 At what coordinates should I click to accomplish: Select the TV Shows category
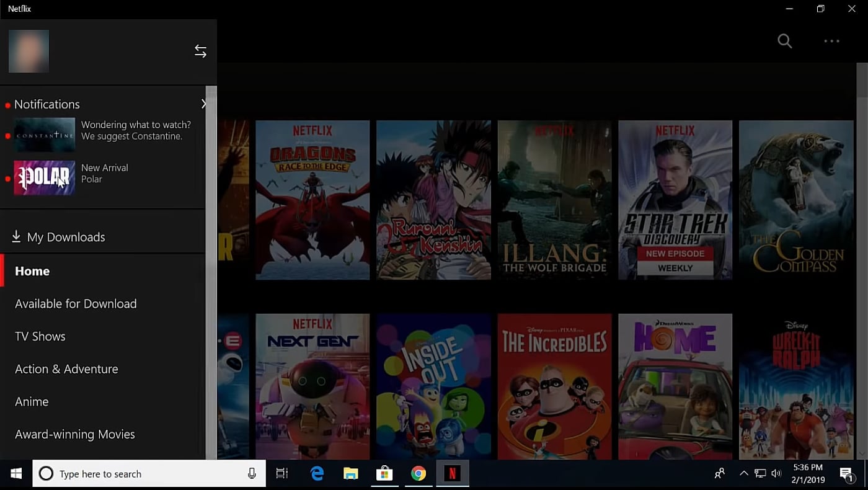coord(40,336)
